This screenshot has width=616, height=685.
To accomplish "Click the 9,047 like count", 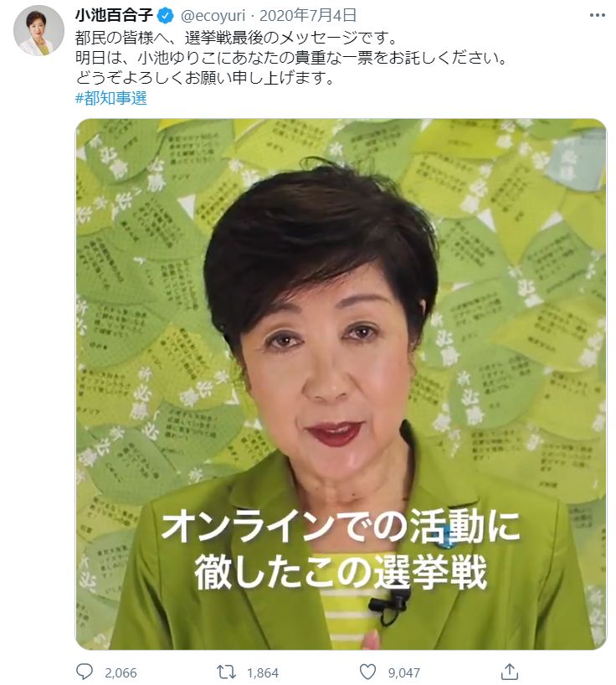I will point(404,672).
